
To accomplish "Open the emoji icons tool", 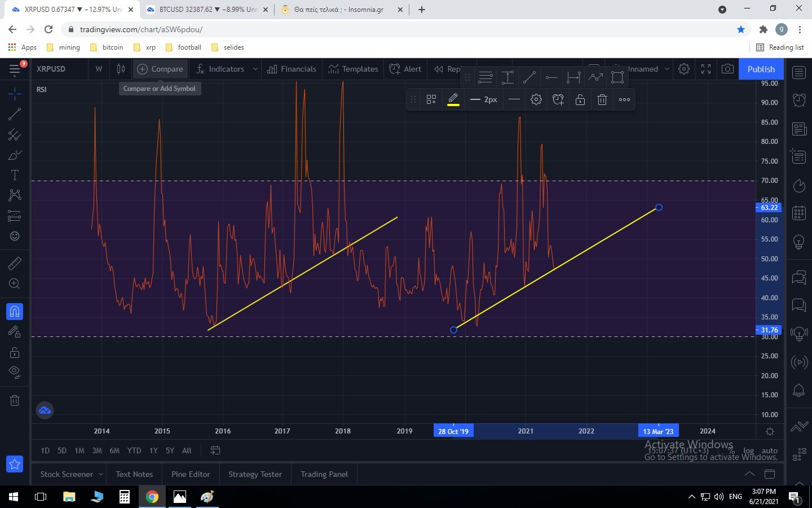I will point(15,236).
